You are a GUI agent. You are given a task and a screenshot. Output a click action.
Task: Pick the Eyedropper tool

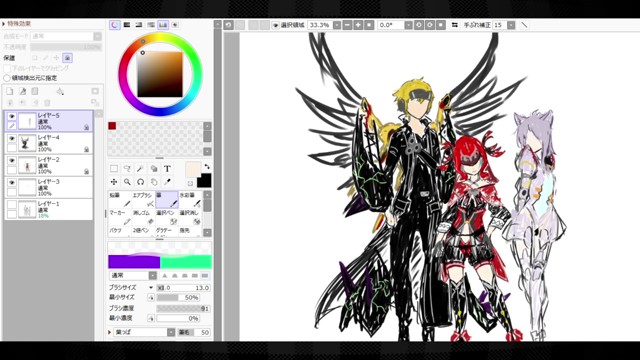click(x=167, y=182)
